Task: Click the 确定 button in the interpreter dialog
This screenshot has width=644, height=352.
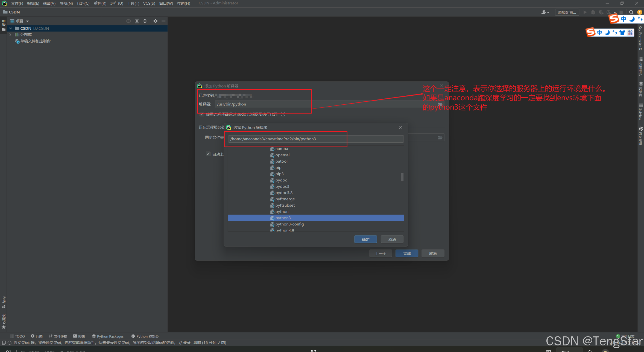Action: pos(365,239)
